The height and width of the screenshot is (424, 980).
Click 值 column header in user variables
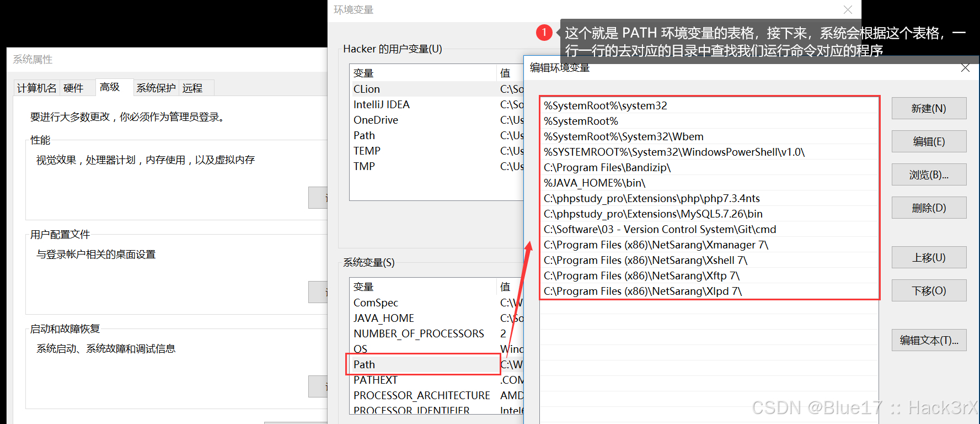click(x=510, y=73)
